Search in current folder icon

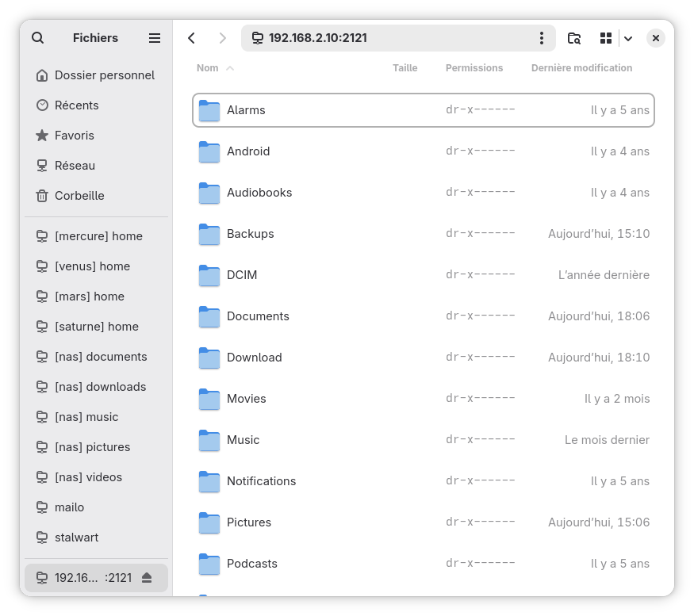[574, 38]
